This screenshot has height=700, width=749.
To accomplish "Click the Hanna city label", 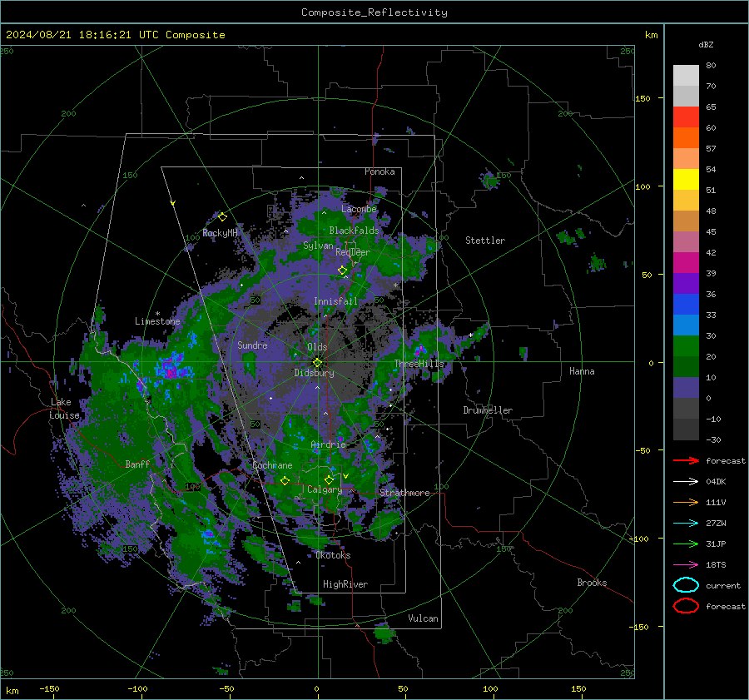I will (x=582, y=371).
